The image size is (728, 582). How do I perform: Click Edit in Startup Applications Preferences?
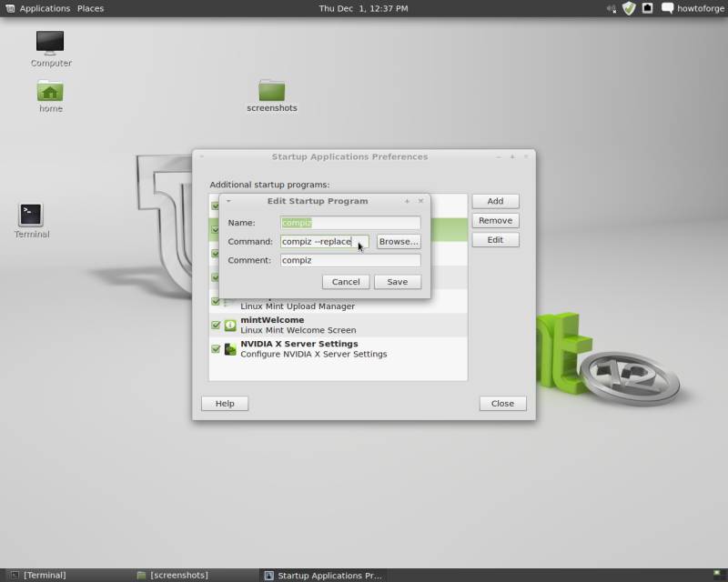[495, 240]
